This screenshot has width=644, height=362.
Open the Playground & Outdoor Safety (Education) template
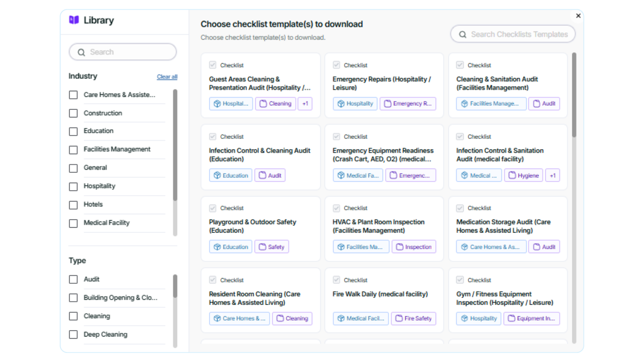(x=253, y=226)
